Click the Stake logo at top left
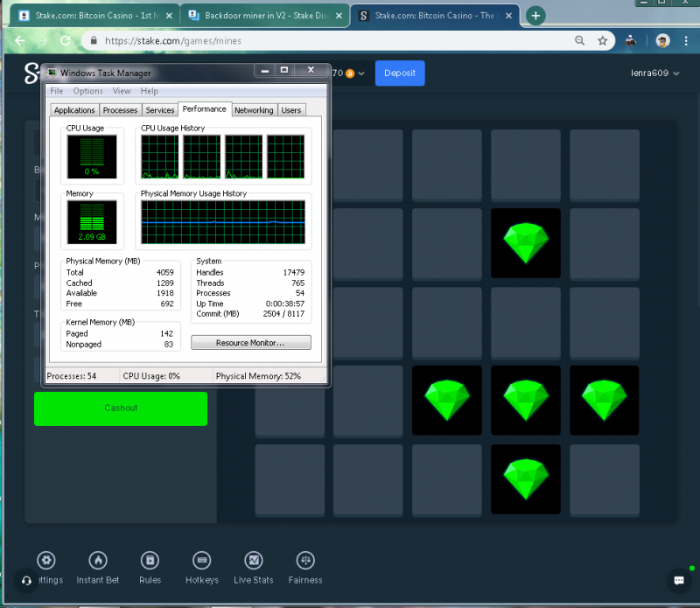Image resolution: width=700 pixels, height=608 pixels. 31,73
